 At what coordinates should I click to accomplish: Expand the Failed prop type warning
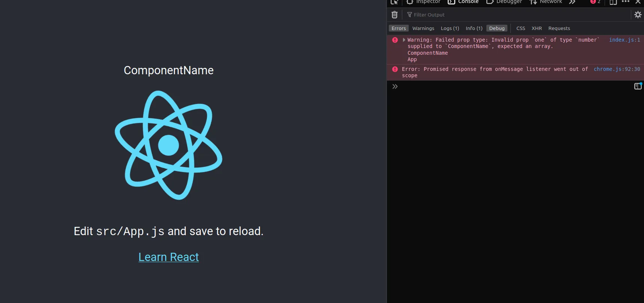coord(404,40)
